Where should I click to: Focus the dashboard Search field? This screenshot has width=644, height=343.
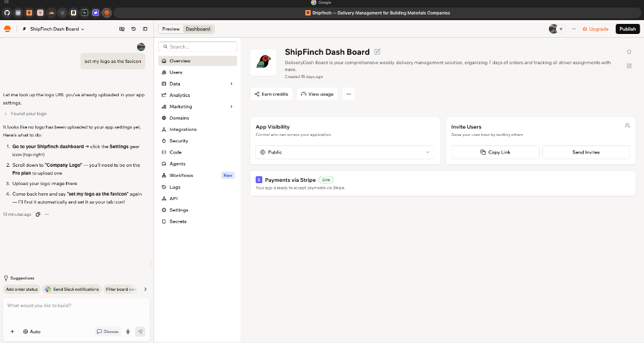[x=197, y=47]
